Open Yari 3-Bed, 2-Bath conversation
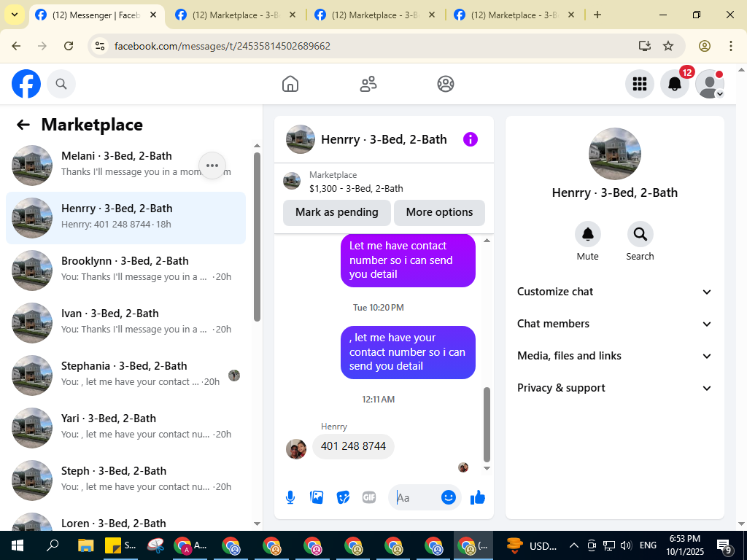 [125, 427]
